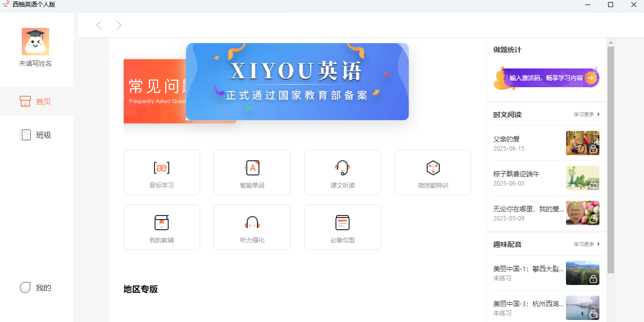Image resolution: width=644 pixels, height=322 pixels.
Task: Click the date 2025-06-03
Action: click(x=509, y=184)
